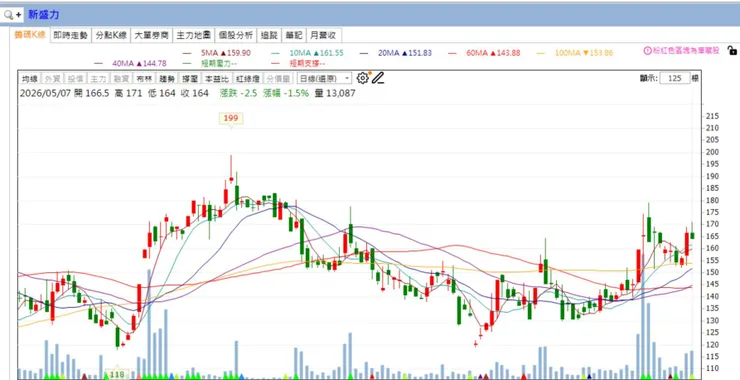This screenshot has width=740, height=380.
Task: Go to the 主力地圖 tab
Action: coord(193,35)
